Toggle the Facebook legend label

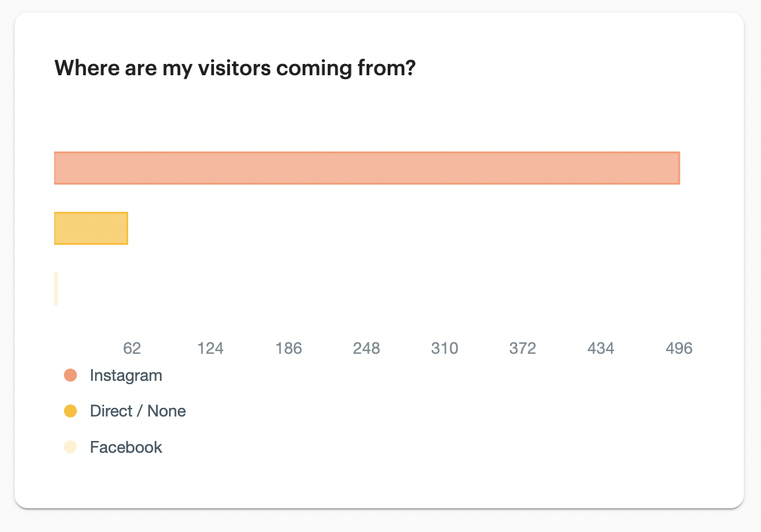(x=126, y=447)
